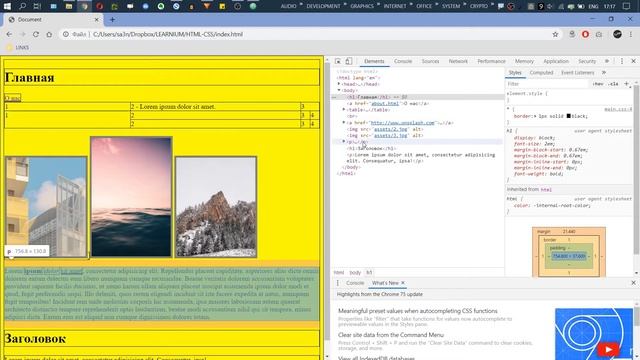Click the assets/2.jpg source link
This screenshot has width=640, height=360.
click(x=391, y=129)
